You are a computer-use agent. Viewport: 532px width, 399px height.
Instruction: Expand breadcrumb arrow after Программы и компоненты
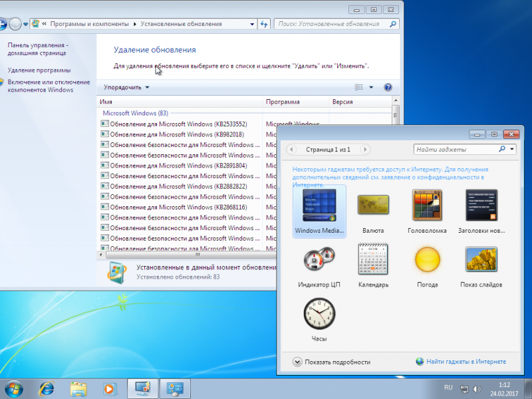tap(135, 24)
